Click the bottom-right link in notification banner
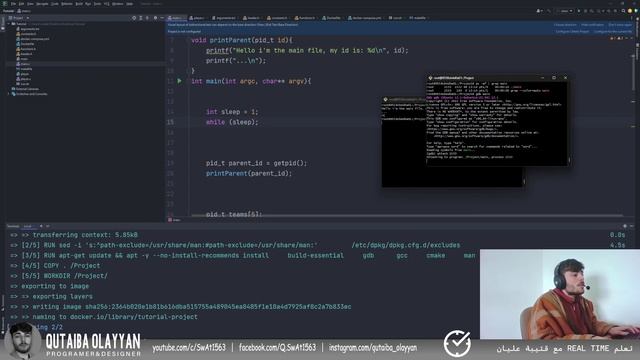 (612, 31)
